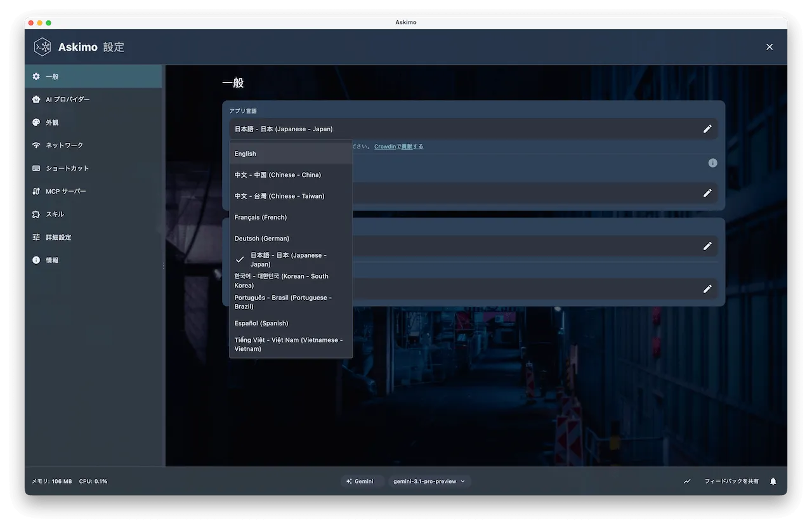Click the round info icon below the language field
812x528 pixels.
click(712, 163)
